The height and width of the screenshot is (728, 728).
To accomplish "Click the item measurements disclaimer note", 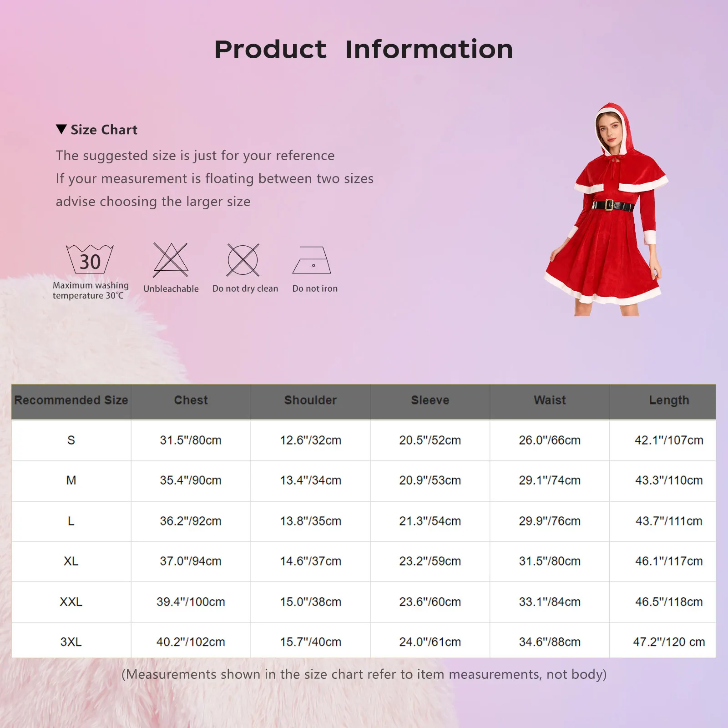I will [x=364, y=674].
